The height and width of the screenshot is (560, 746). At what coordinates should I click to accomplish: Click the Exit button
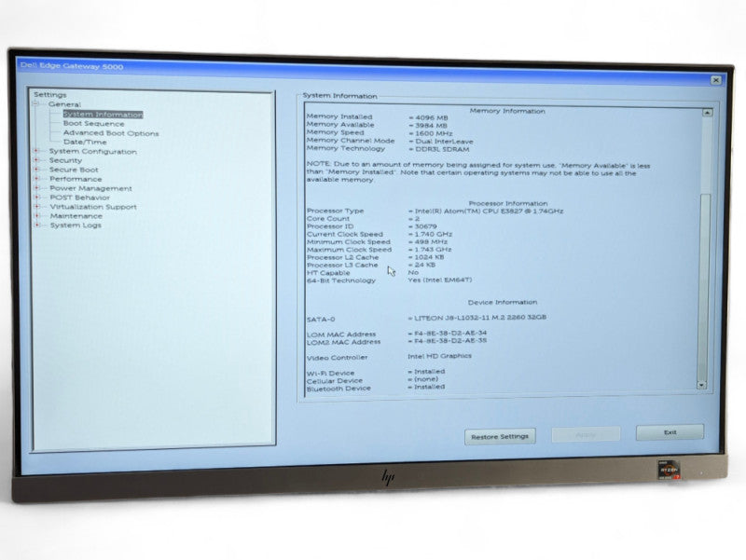pos(670,432)
